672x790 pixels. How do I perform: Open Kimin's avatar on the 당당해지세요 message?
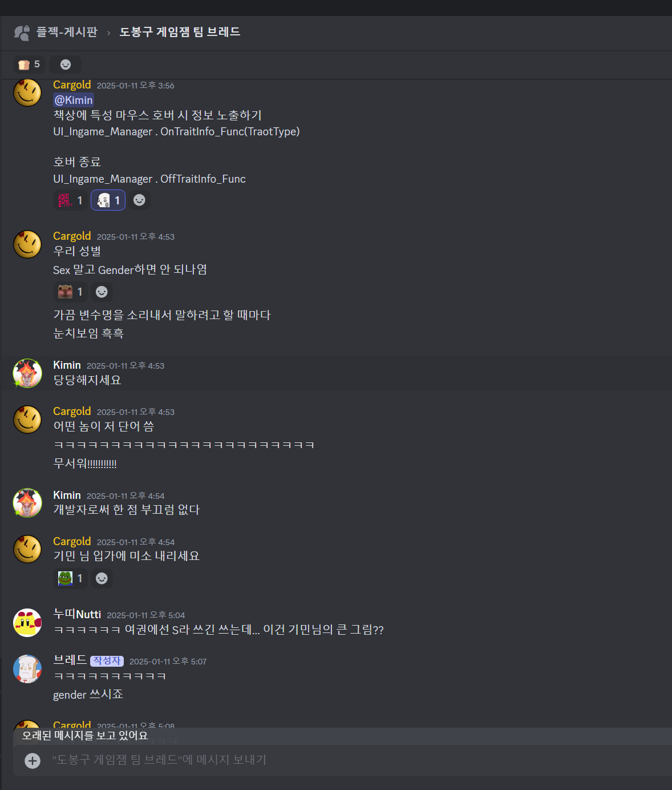pos(27,373)
